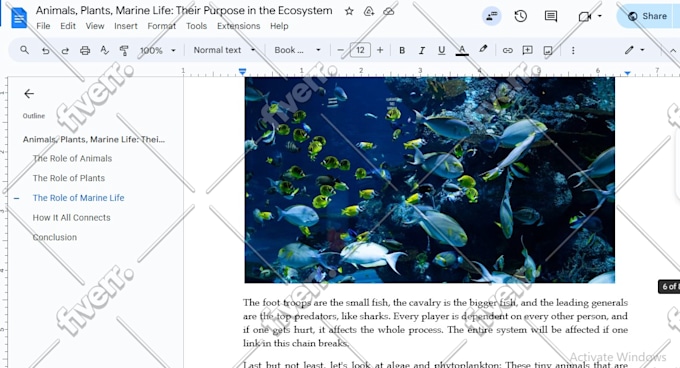Run spelling and grammar check
680x368 pixels.
(105, 50)
